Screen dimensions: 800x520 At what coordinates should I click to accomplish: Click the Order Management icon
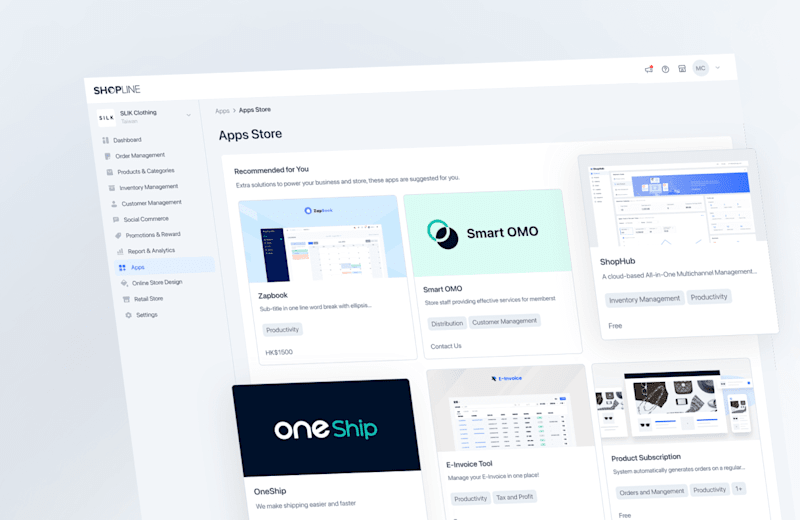pos(107,156)
